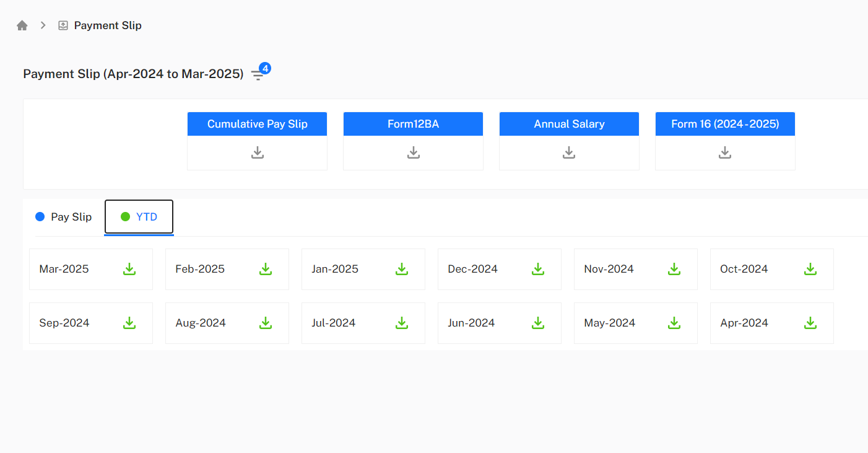Click the Cumulative Pay Slip button
868x453 pixels.
click(x=257, y=123)
